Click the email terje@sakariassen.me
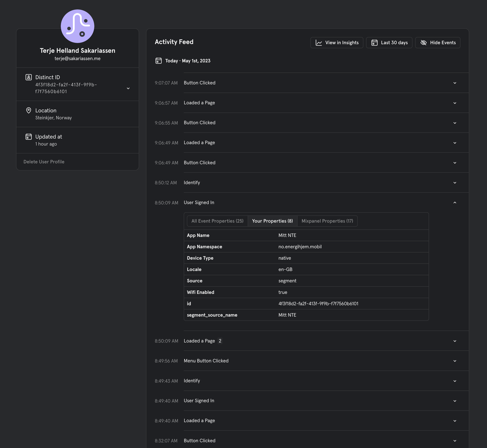The height and width of the screenshot is (448, 487). pyautogui.click(x=78, y=58)
